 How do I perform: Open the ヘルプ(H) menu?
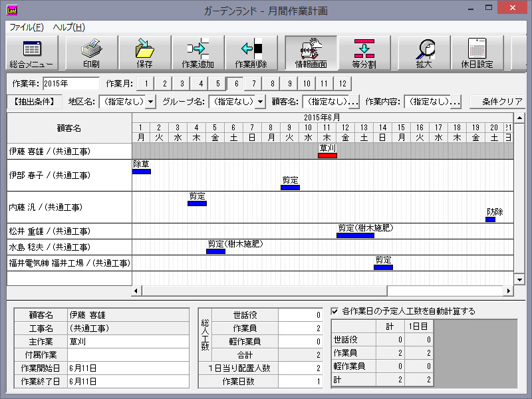[x=68, y=27]
